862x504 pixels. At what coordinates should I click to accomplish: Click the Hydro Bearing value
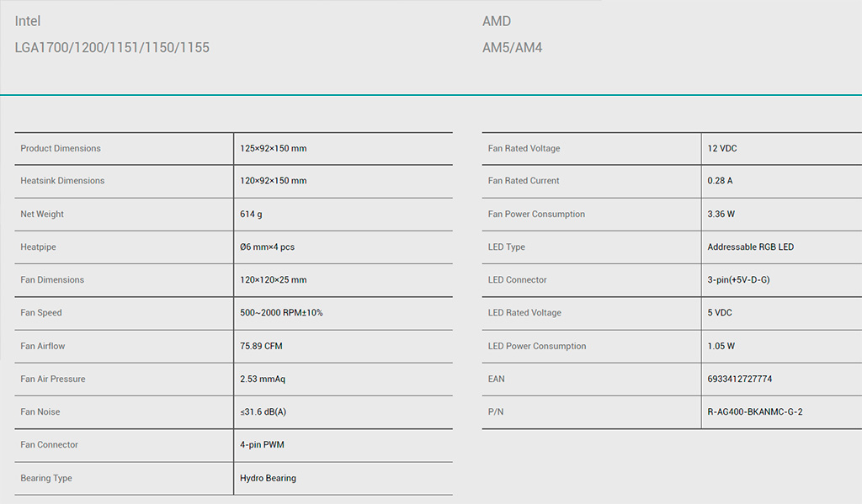tap(268, 479)
